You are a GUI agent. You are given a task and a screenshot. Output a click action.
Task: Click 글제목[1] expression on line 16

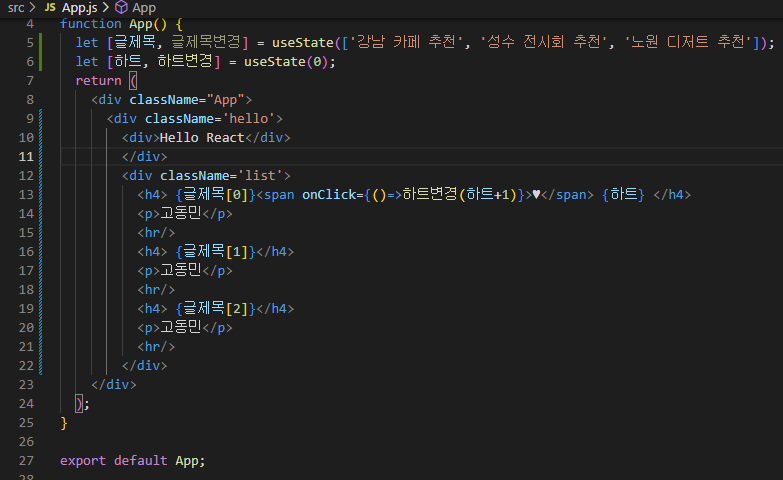click(x=216, y=251)
